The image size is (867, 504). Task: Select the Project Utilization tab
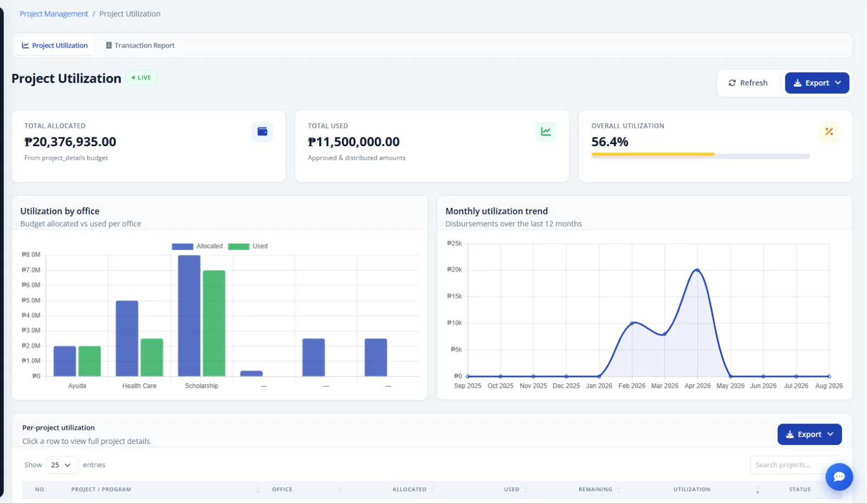(x=55, y=45)
